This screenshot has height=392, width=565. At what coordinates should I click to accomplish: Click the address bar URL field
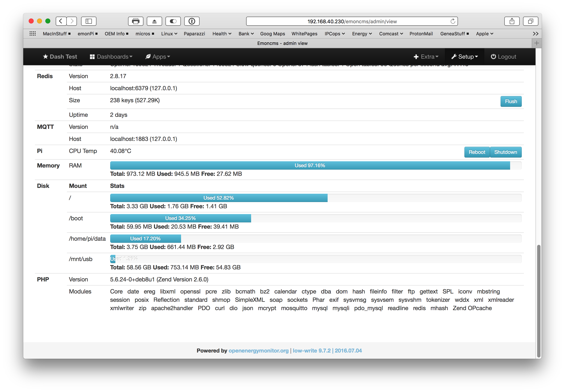[352, 21]
